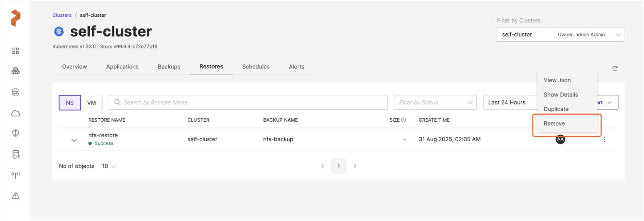Open the alerts warning triangle sidebar icon
The image size is (644, 221).
[16, 196]
